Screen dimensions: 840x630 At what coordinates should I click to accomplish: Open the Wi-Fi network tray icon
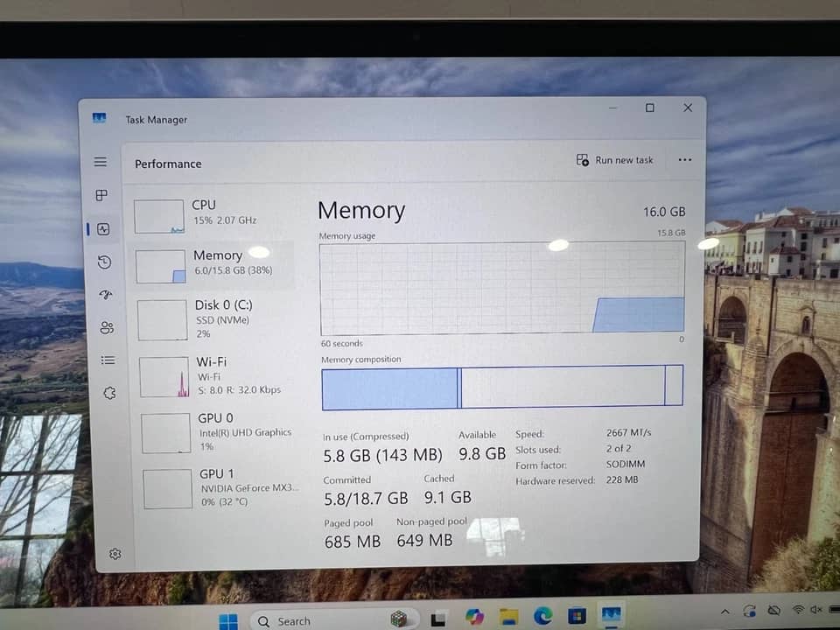(x=798, y=610)
